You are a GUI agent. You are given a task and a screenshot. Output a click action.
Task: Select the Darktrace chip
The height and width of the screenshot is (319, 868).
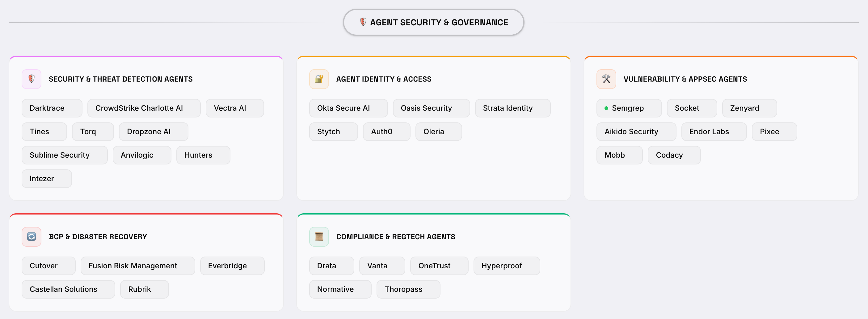tap(52, 108)
